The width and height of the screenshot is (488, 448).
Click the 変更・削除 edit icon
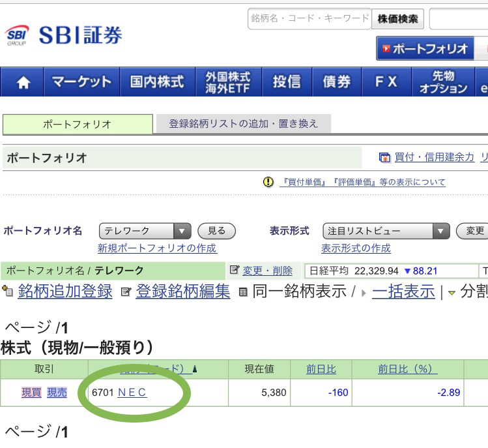(235, 269)
